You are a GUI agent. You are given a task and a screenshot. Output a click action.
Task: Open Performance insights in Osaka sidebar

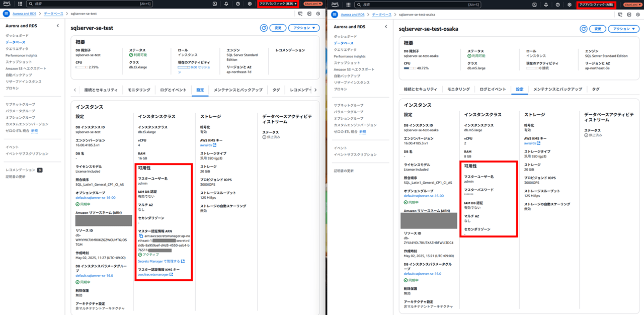pyautogui.click(x=350, y=56)
